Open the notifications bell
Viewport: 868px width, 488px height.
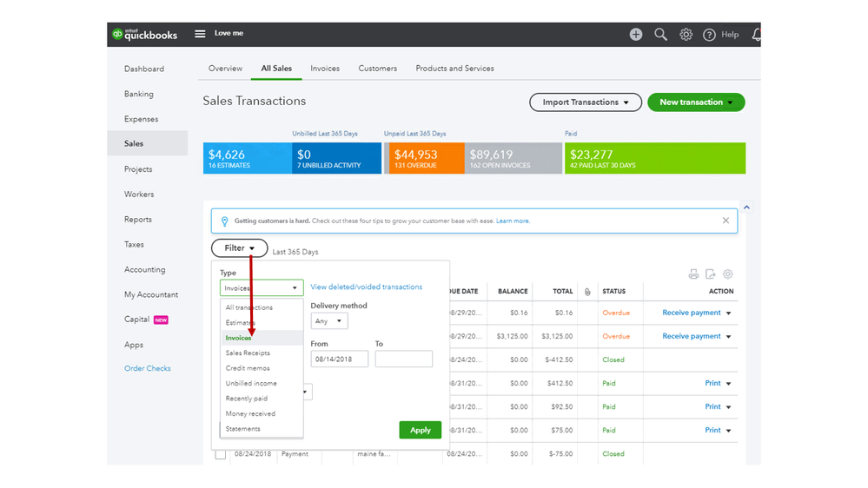pos(756,35)
